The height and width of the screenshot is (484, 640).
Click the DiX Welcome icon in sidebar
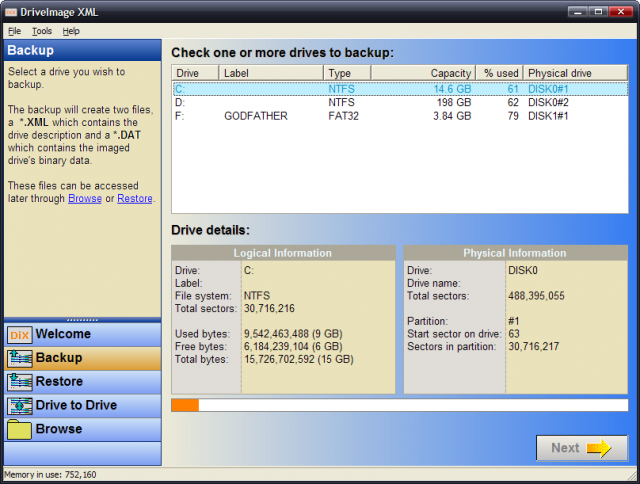(19, 335)
